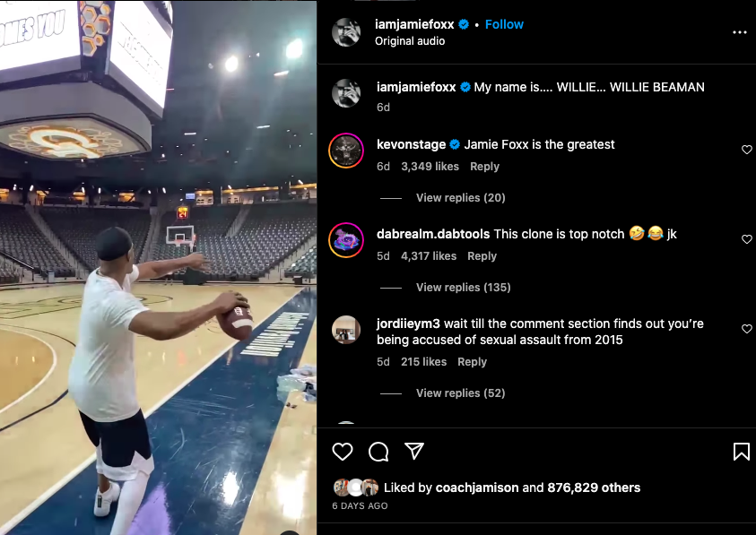
Task: Reply to kevonstage's comment
Action: pos(484,167)
